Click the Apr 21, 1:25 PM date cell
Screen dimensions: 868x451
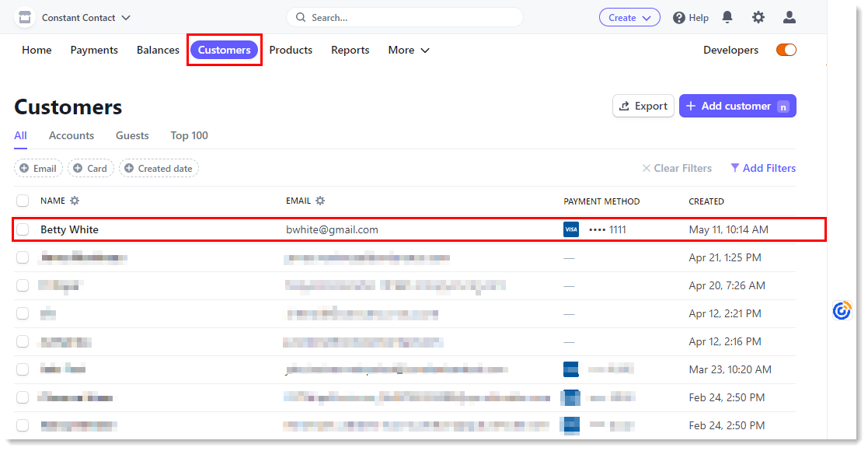[725, 257]
